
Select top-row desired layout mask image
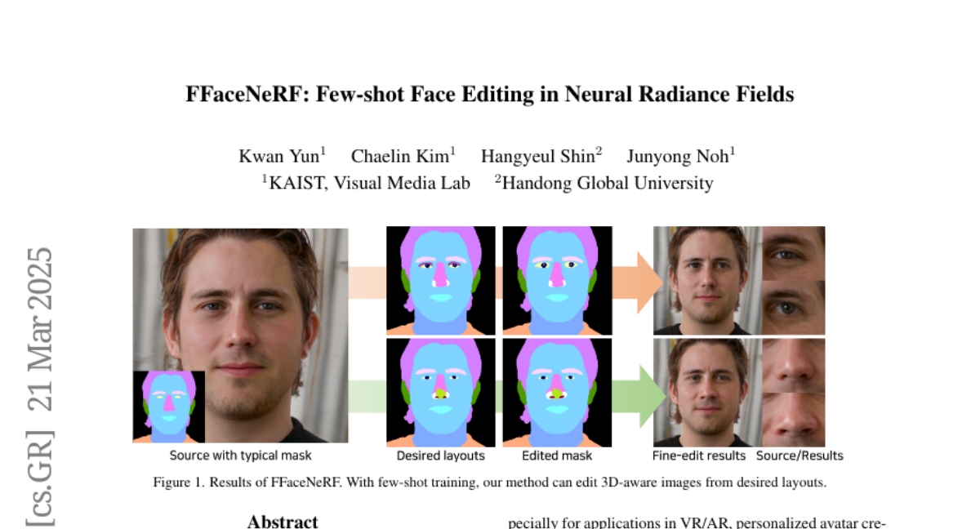click(x=441, y=281)
